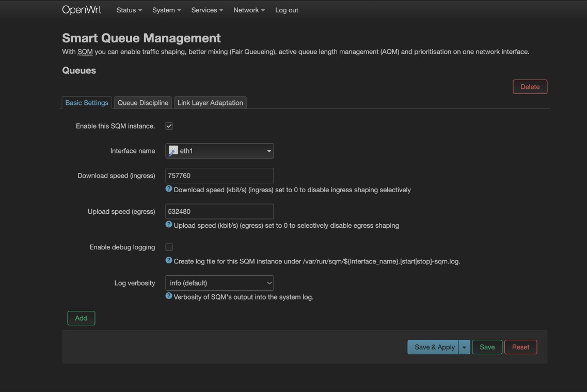This screenshot has width=587, height=392.
Task: Expand the Save & Apply arrow menu
Action: pyautogui.click(x=464, y=347)
